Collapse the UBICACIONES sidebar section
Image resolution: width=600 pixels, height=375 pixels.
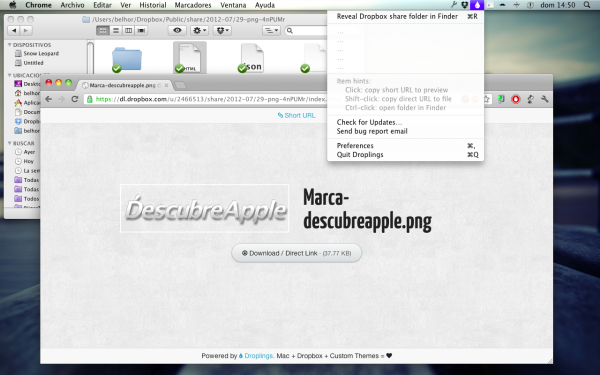(x=10, y=75)
